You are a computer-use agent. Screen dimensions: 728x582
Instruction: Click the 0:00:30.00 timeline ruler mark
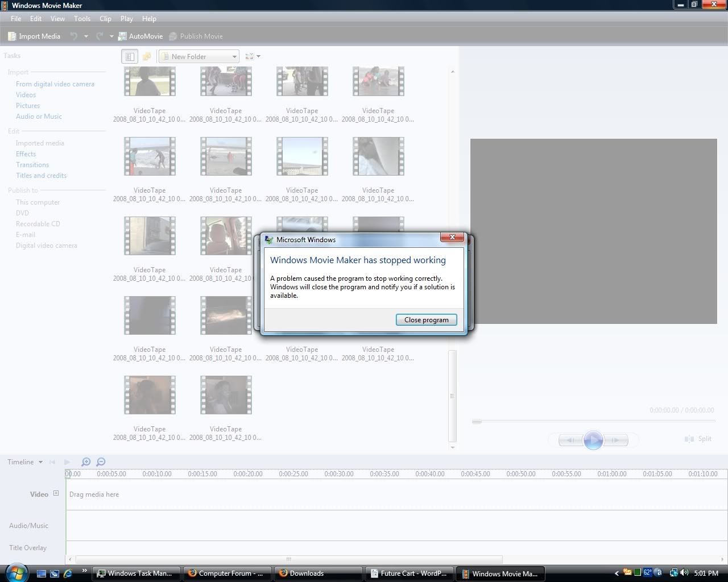(339, 473)
